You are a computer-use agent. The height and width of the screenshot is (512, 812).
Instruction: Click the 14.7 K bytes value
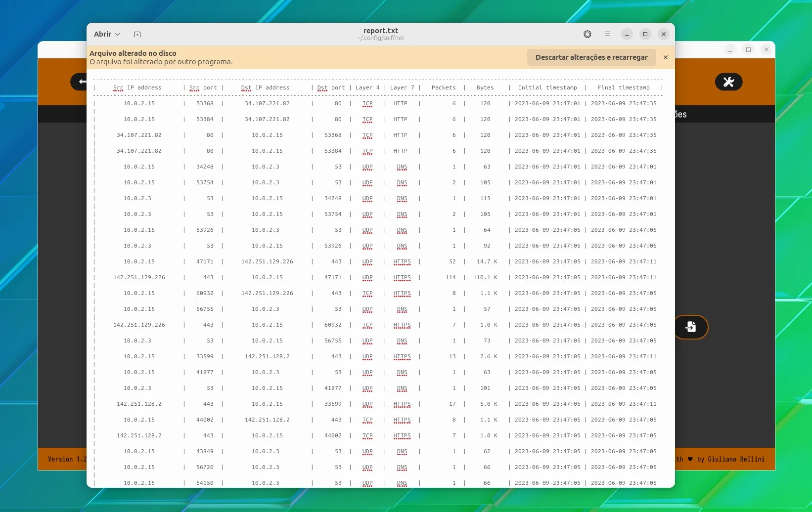pyautogui.click(x=487, y=261)
